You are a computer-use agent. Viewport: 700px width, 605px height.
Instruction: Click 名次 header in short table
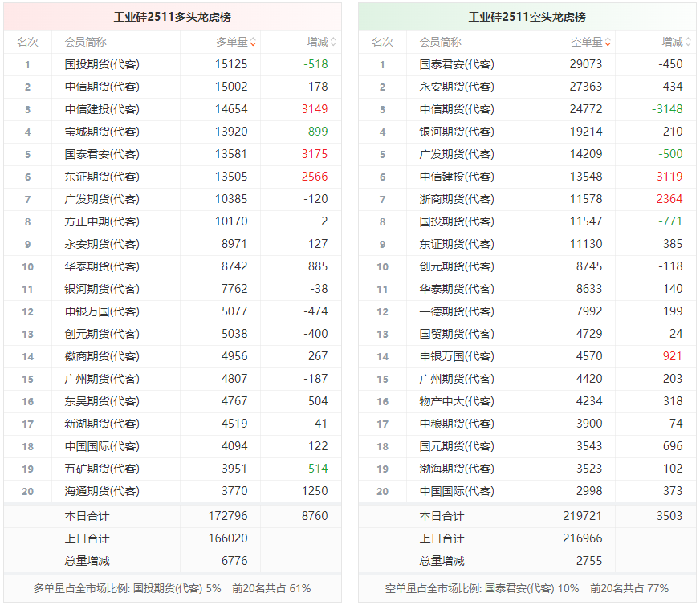(383, 43)
